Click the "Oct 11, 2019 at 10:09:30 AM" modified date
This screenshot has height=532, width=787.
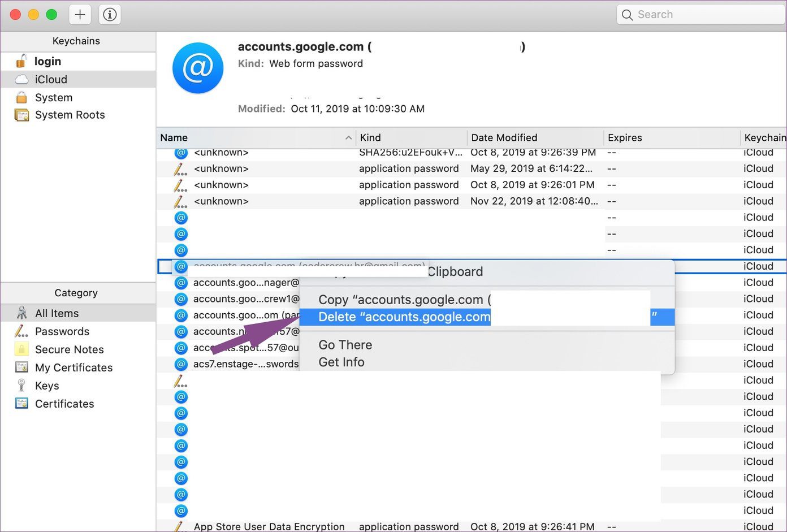coord(358,109)
